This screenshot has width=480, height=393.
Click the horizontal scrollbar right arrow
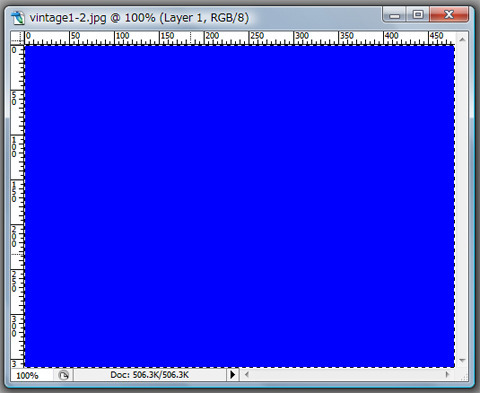pos(448,374)
